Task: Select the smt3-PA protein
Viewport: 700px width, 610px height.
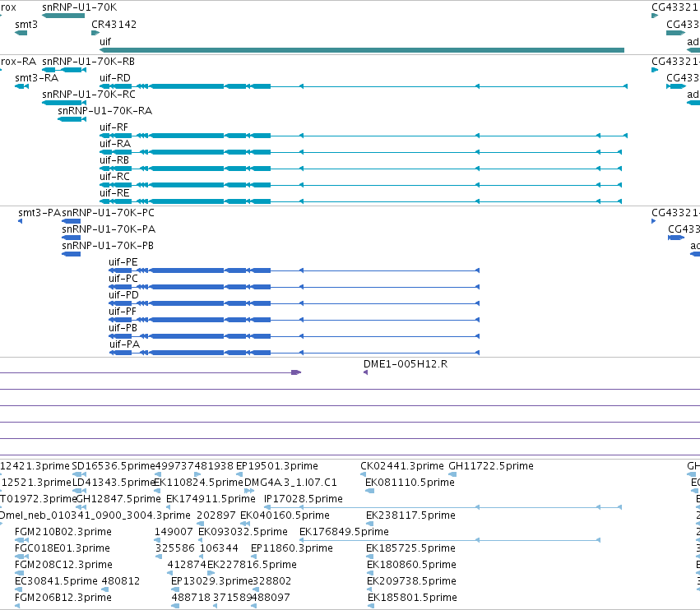Action: (20, 221)
